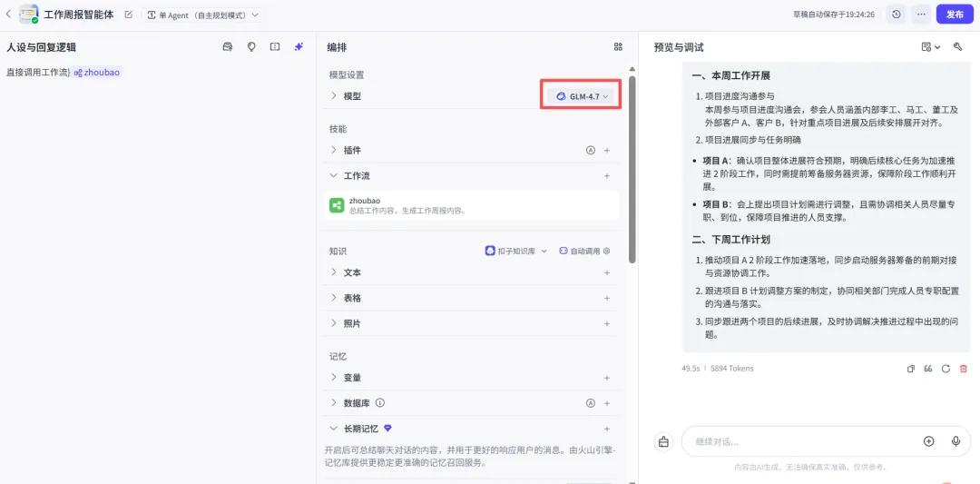980x484 pixels.
Task: Click the 自动调用 knowledge setting
Action: click(584, 251)
